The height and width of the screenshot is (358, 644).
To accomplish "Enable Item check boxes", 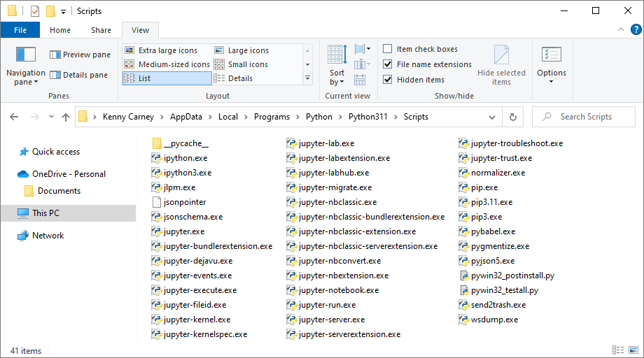I will pyautogui.click(x=388, y=49).
